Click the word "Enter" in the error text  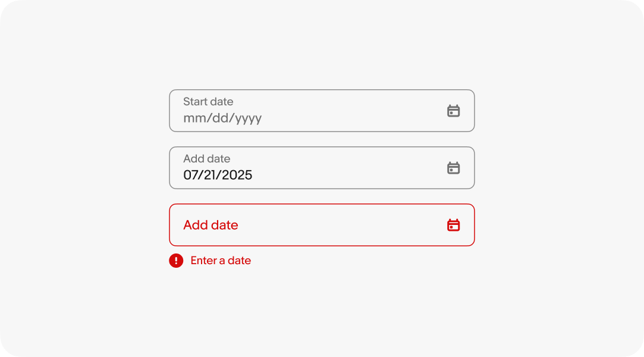click(x=202, y=261)
